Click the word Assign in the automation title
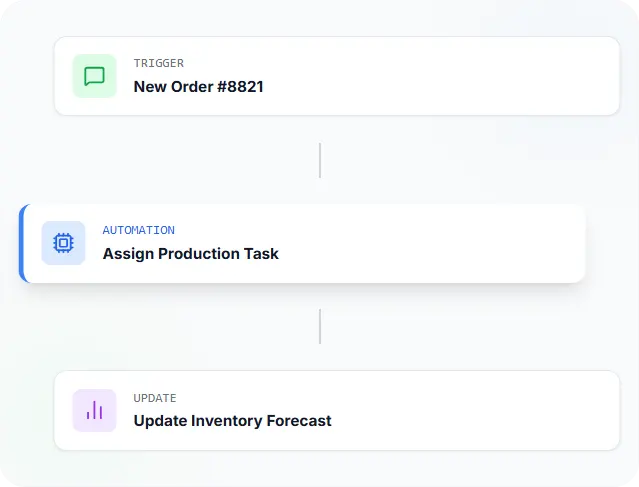 [x=126, y=254]
